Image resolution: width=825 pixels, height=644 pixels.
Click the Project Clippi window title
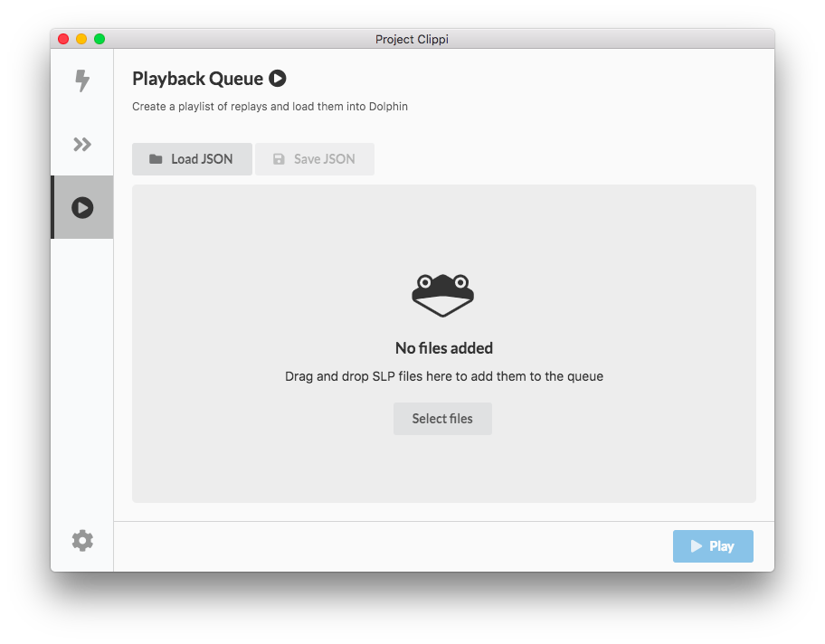coord(412,39)
